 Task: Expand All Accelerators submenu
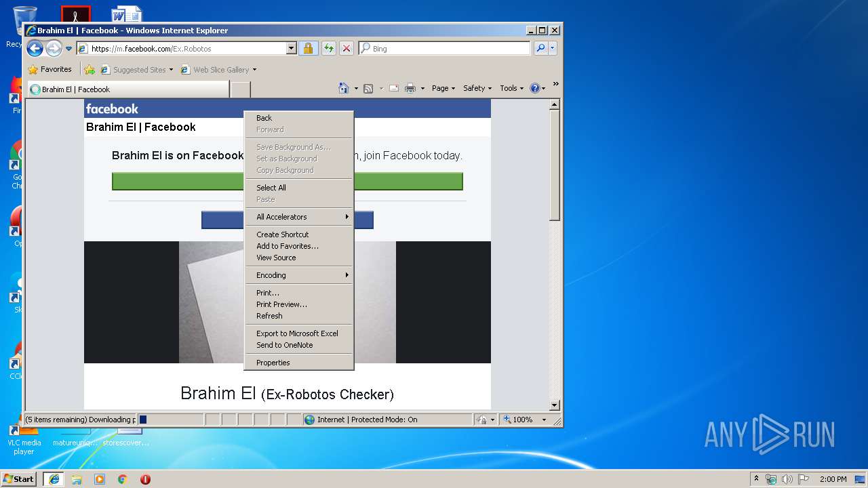pos(298,217)
